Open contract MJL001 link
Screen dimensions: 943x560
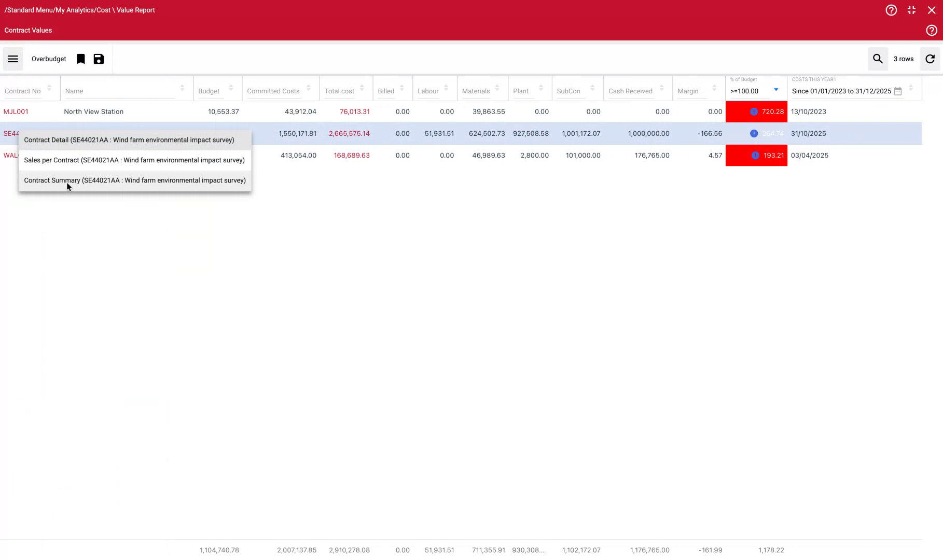click(x=16, y=111)
